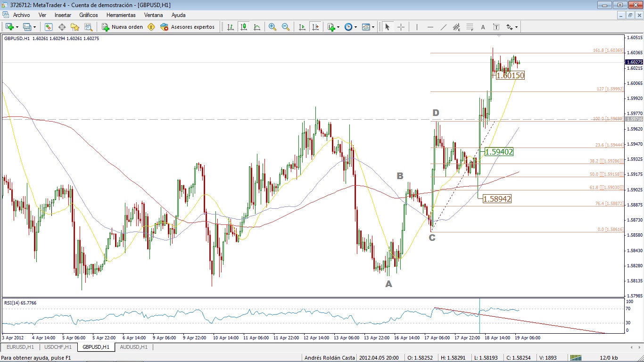The width and height of the screenshot is (644, 362).
Task: Select the Text (A) drawing tool
Action: coord(483,27)
